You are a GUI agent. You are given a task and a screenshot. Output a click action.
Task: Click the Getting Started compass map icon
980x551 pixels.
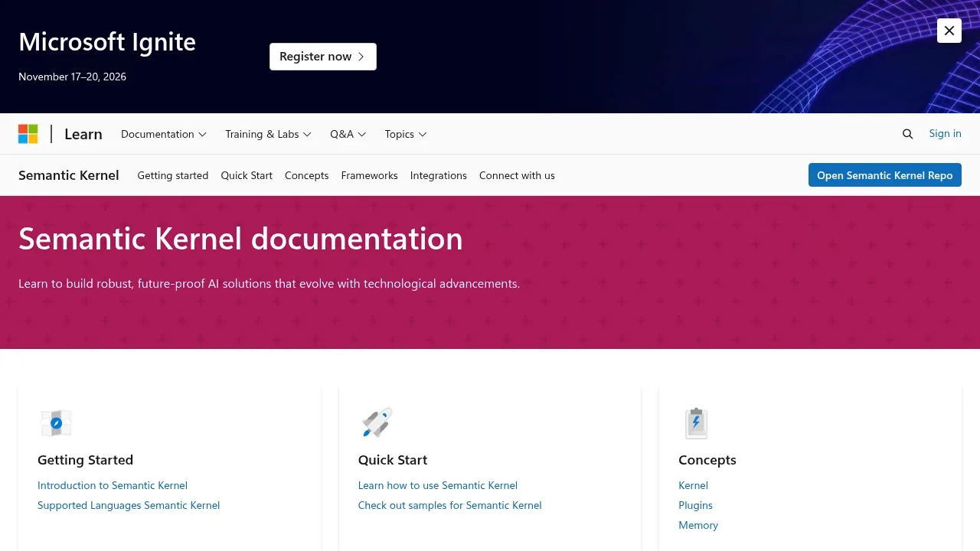[56, 422]
